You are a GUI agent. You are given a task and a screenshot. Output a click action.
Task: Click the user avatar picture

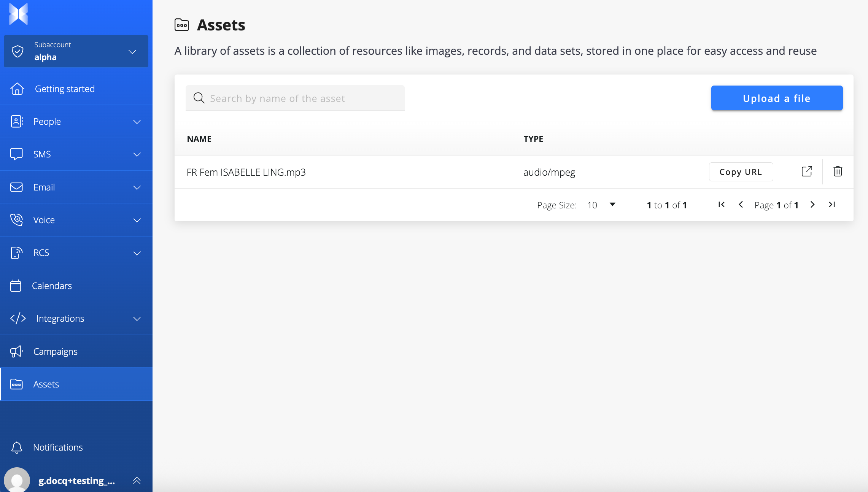[17, 480]
